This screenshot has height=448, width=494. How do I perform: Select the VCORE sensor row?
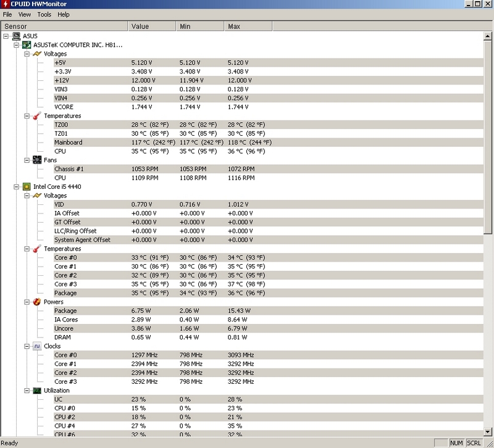click(x=269, y=107)
